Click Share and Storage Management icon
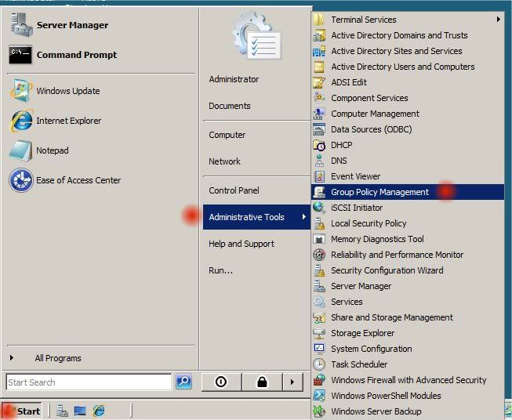 318,317
